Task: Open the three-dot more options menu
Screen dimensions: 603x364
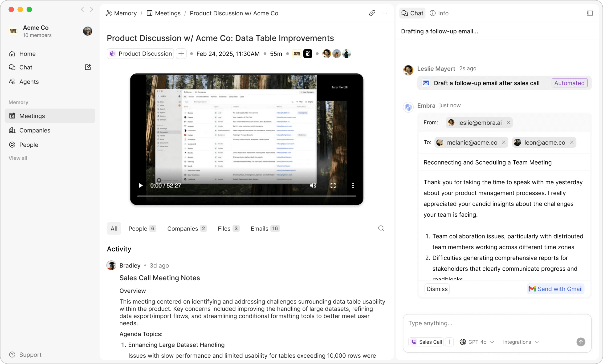Action: 385,13
